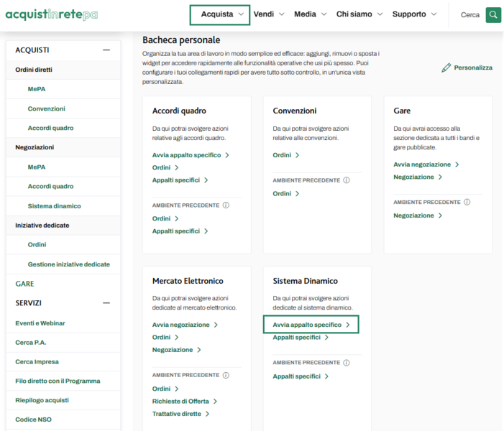Click the acquistinretepa logo
This screenshot has width=504, height=431.
pyautogui.click(x=52, y=14)
